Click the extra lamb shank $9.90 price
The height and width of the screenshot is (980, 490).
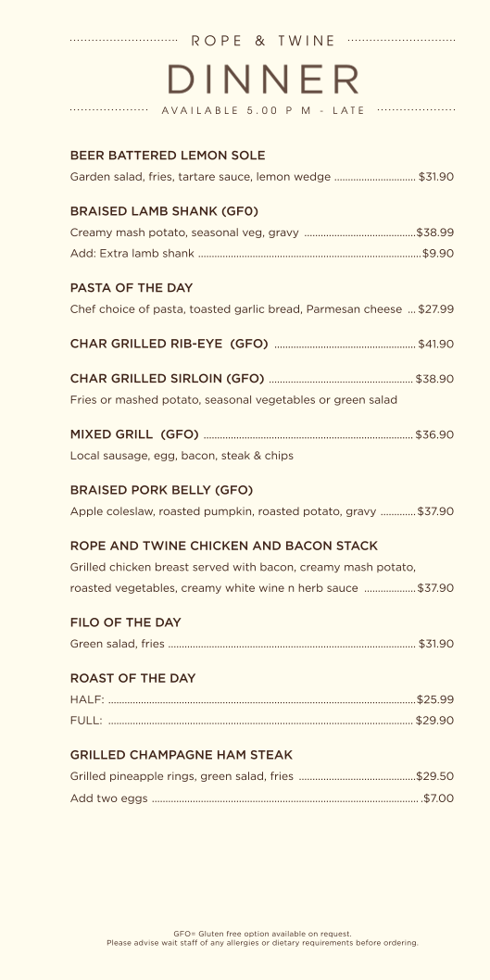pos(438,253)
